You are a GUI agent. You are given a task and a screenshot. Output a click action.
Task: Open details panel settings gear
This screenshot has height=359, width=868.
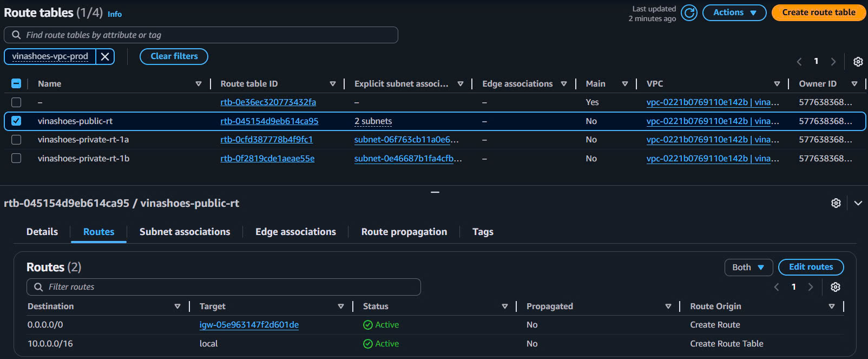[x=836, y=203]
